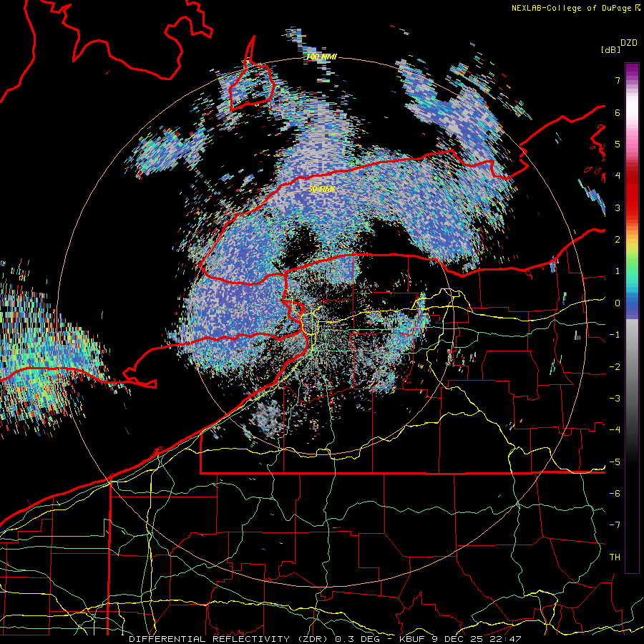
Task: Click the 4 value on the scale
Action: [x=618, y=176]
